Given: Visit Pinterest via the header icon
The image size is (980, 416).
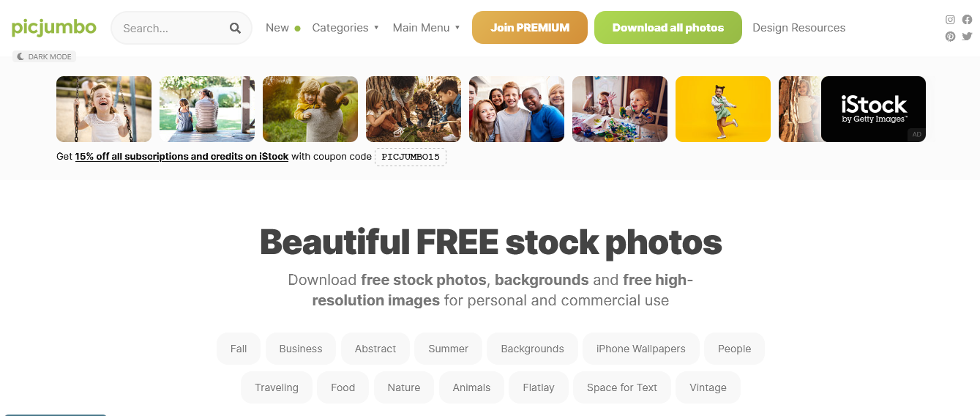Looking at the screenshot, I should [x=950, y=37].
